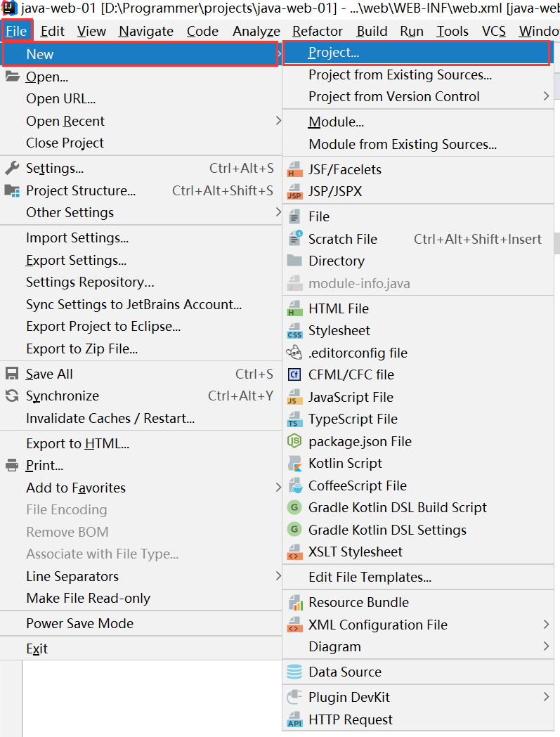Click the Scratch File icon
560x737 pixels.
click(x=295, y=238)
